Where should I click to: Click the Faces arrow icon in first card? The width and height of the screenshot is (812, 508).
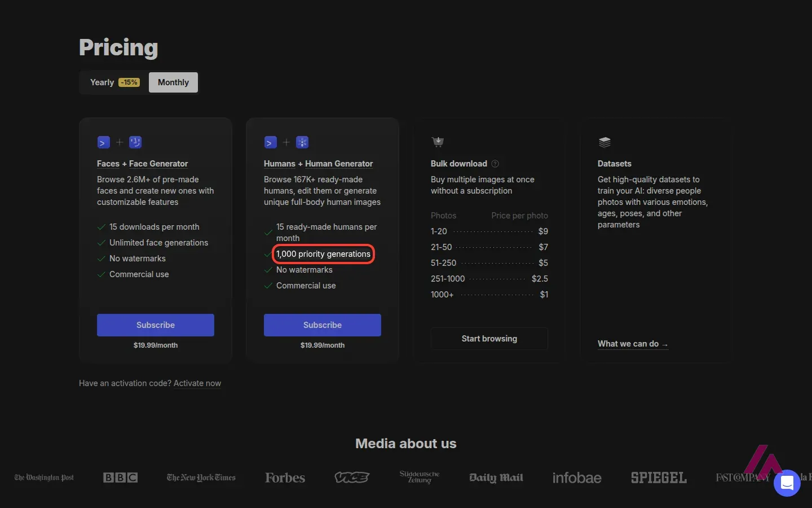103,142
